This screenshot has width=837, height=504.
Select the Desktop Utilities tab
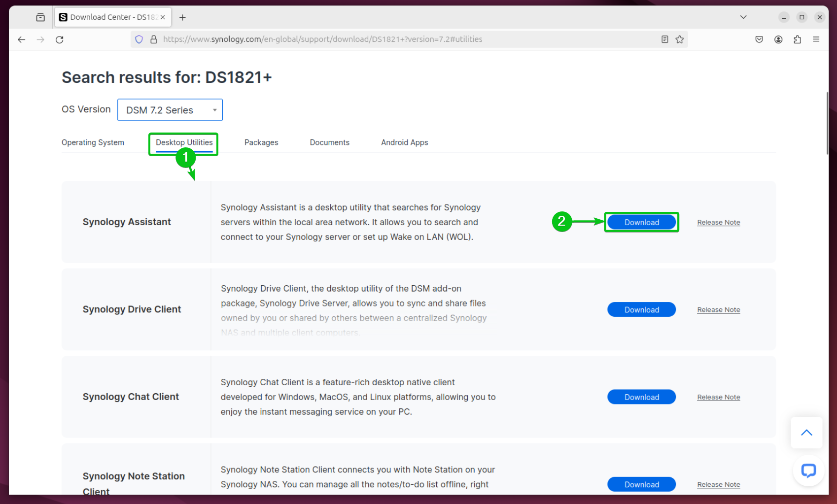coord(184,142)
